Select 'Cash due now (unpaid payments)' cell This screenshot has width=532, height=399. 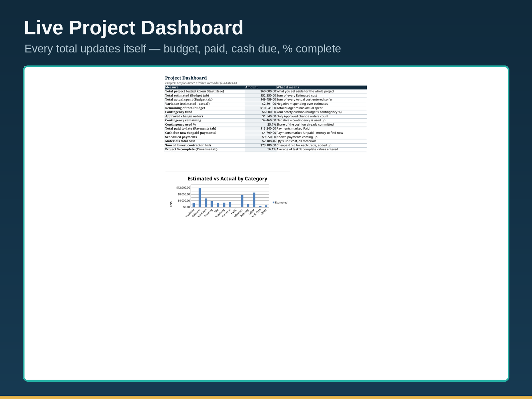coord(205,133)
